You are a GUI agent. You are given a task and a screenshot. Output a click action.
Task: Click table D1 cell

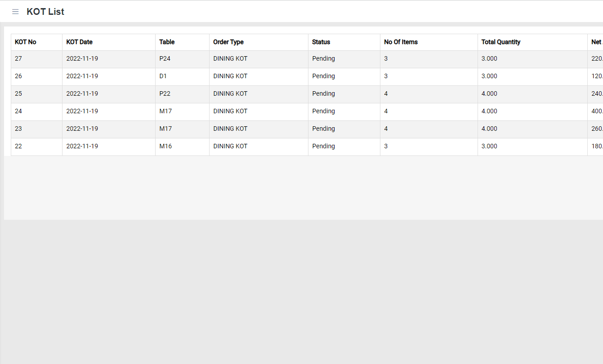(163, 76)
